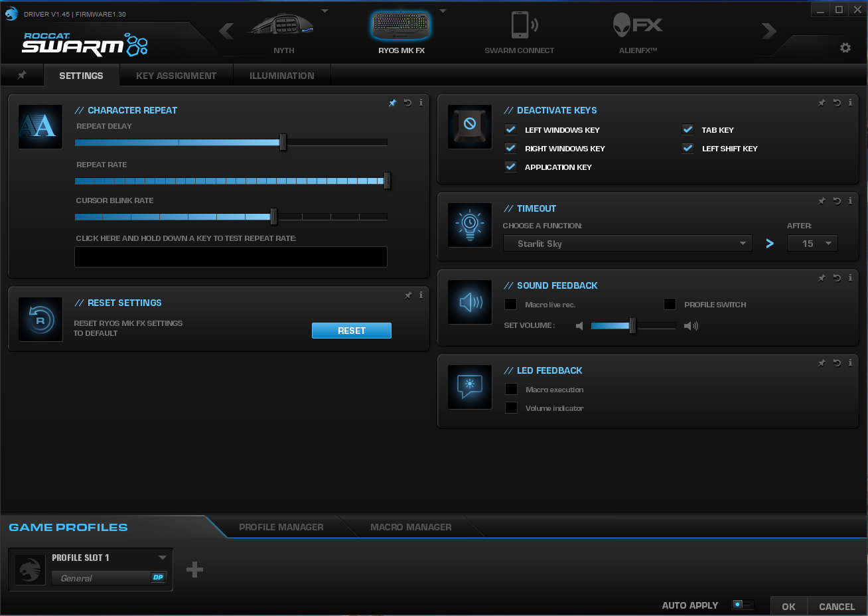Image resolution: width=868 pixels, height=616 pixels.
Task: Uncheck Application Key
Action: (511, 167)
